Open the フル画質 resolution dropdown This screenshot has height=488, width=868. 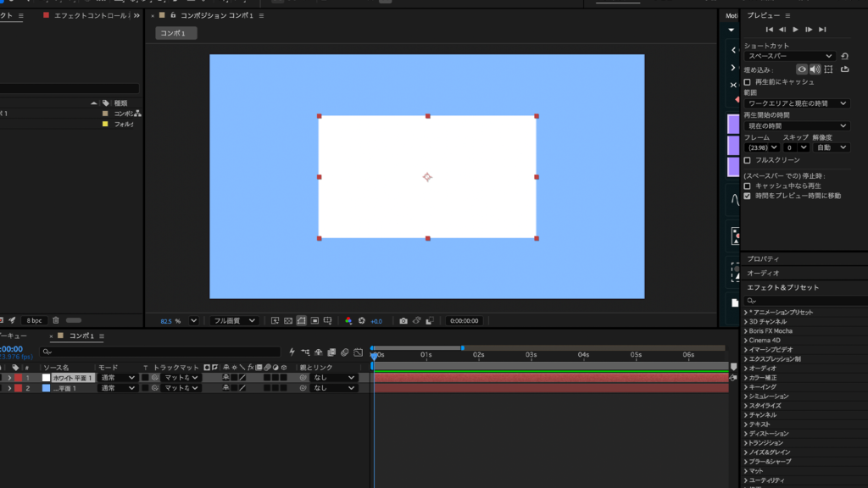pyautogui.click(x=235, y=321)
